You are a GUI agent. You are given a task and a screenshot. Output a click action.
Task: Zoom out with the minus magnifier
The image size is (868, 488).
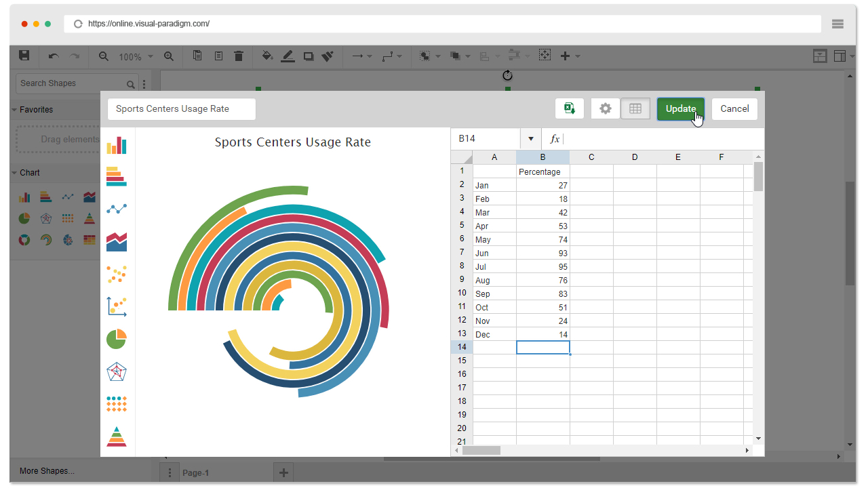[x=104, y=56]
